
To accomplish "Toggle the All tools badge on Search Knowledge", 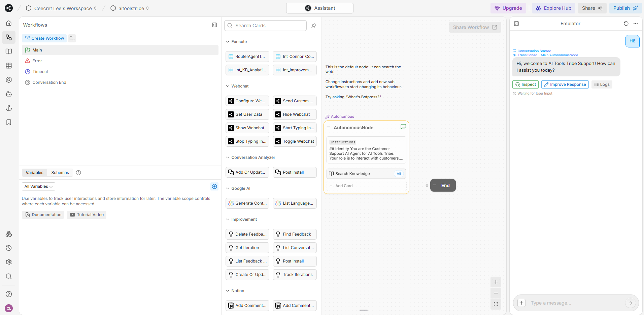I will [x=399, y=174].
